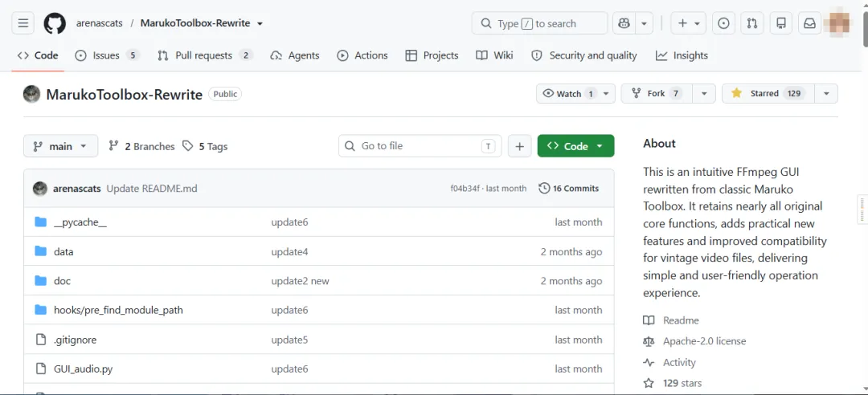Go to GitHub homepage via Octocat logo
The image size is (868, 395).
point(55,23)
